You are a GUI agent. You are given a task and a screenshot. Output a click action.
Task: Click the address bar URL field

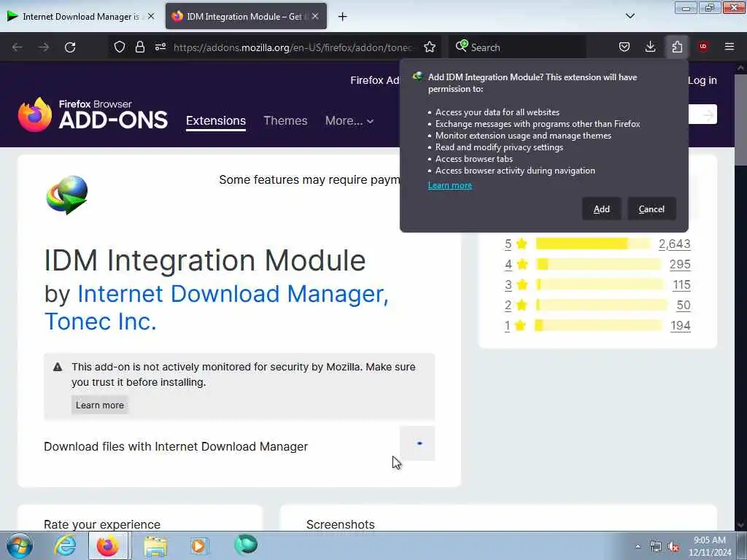point(293,47)
